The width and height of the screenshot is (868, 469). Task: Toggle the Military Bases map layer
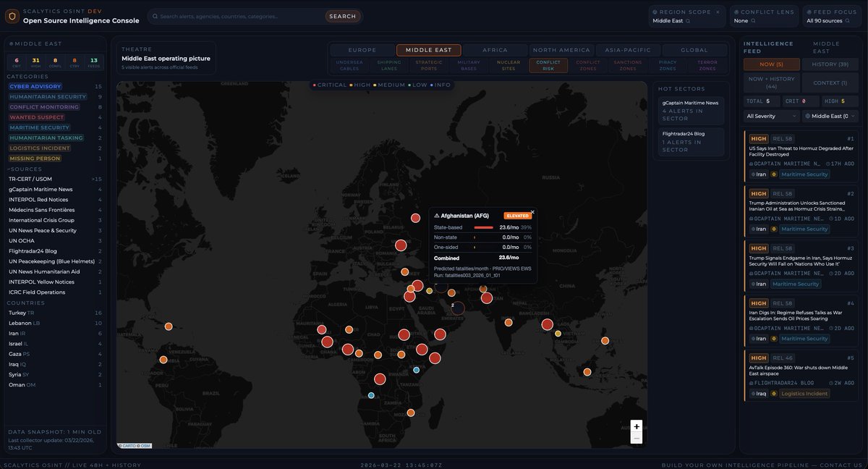pyautogui.click(x=468, y=65)
